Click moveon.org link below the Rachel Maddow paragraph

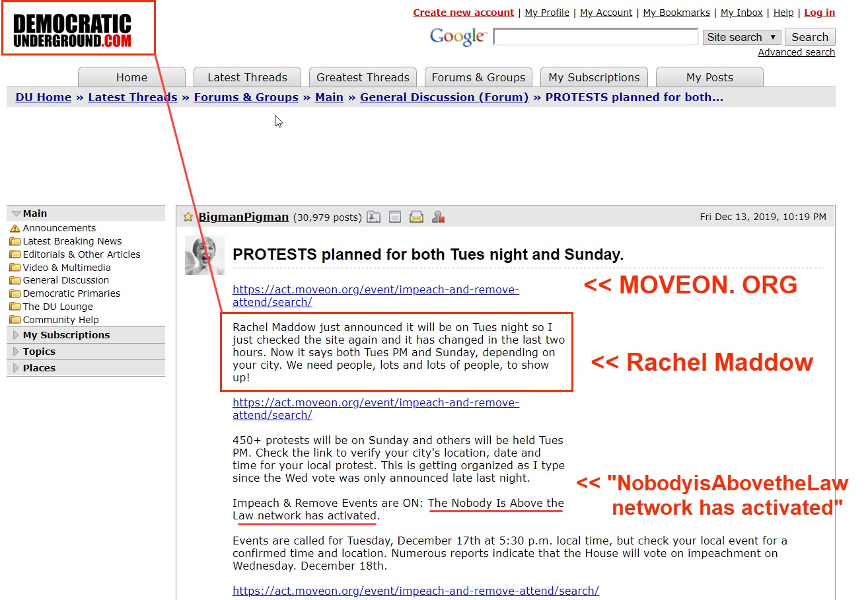[375, 408]
